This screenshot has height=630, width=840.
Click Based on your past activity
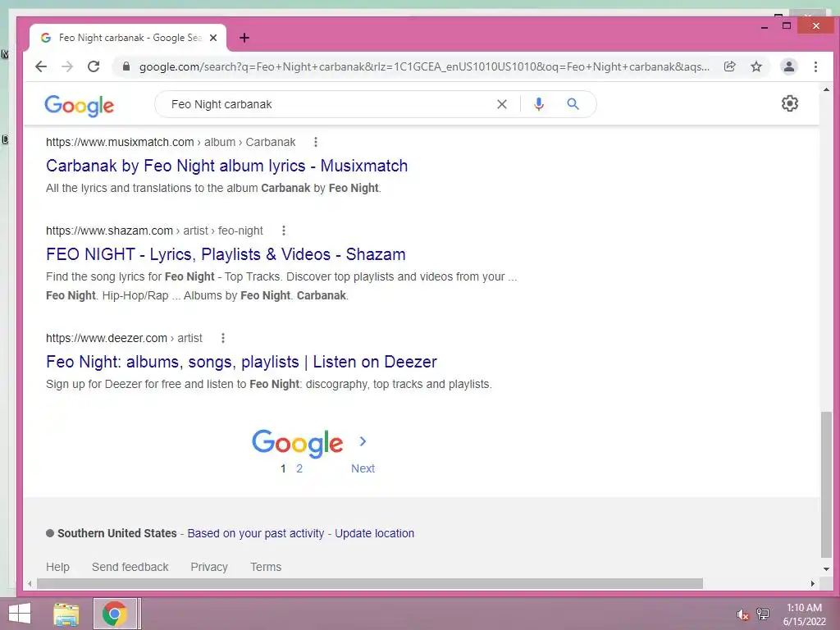(256, 533)
